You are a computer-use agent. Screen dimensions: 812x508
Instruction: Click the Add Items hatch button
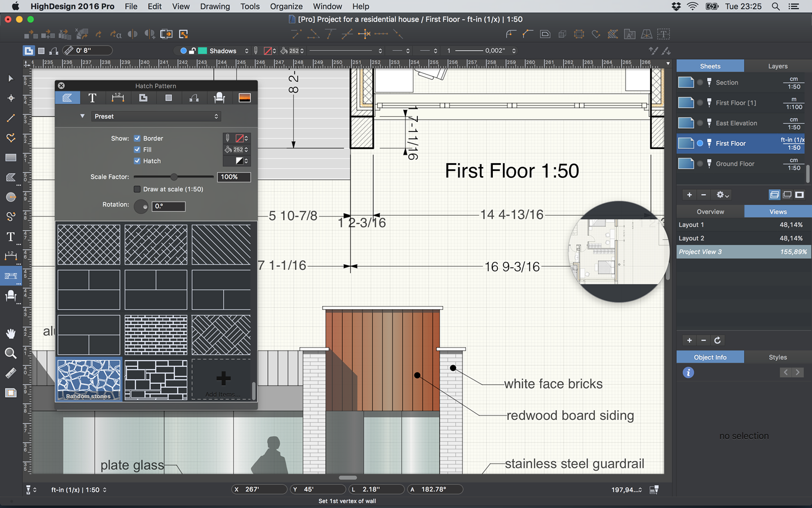[x=223, y=380]
